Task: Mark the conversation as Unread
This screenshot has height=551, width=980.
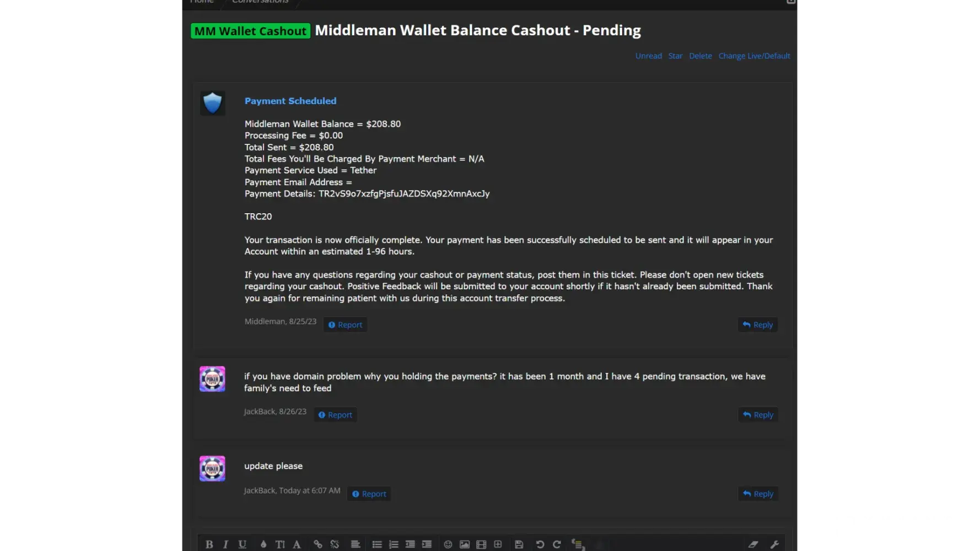Action: (648, 56)
